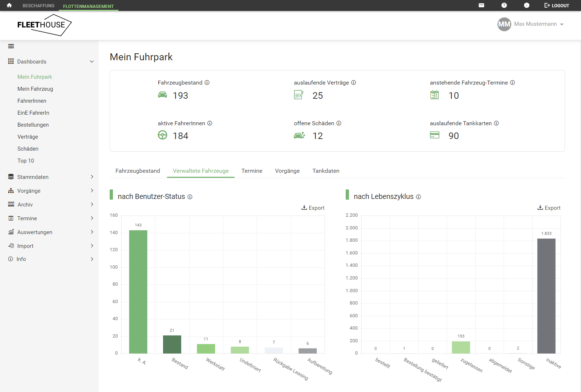Click the info circle icon in top bar
581x392 pixels.
pyautogui.click(x=527, y=5)
